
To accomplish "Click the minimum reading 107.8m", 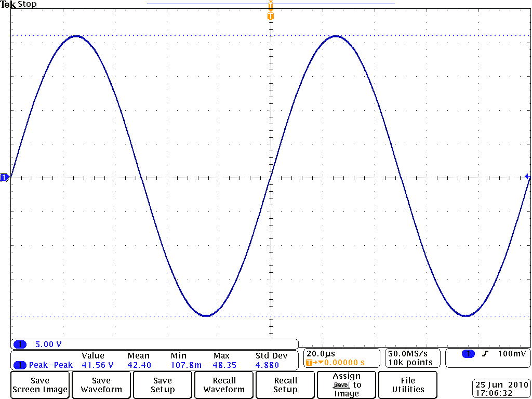I will tap(187, 365).
